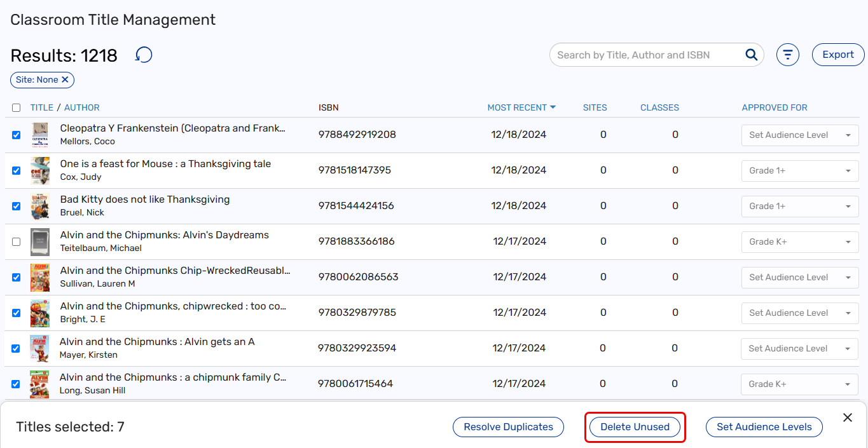Uncheck Alvin gets an A row checkbox
Screen dimensions: 868x448
click(x=17, y=348)
